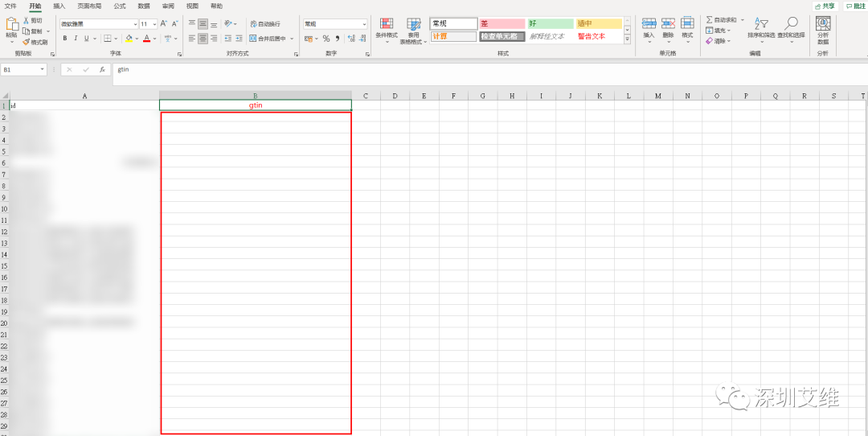
Task: Toggle Align Right
Action: tap(214, 39)
